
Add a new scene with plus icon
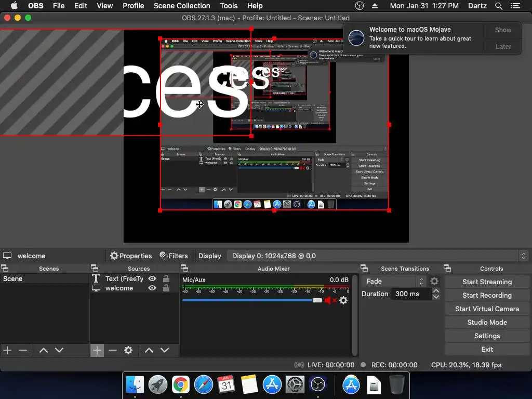coord(7,350)
